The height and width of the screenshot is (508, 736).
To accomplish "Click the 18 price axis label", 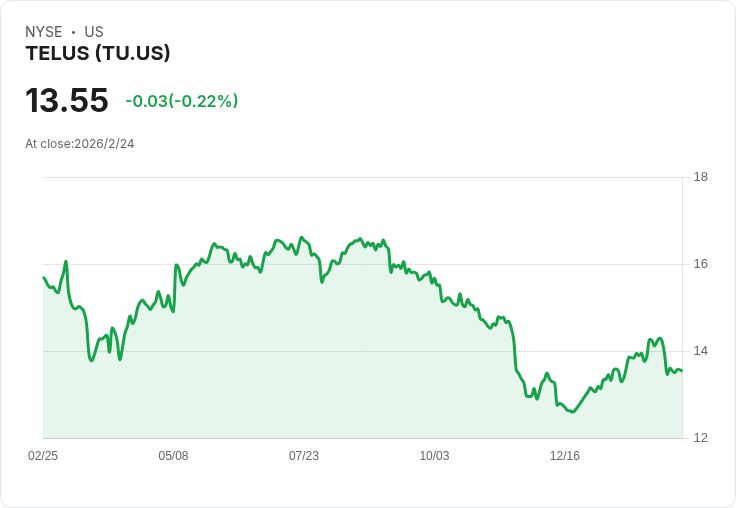I will pyautogui.click(x=701, y=177).
